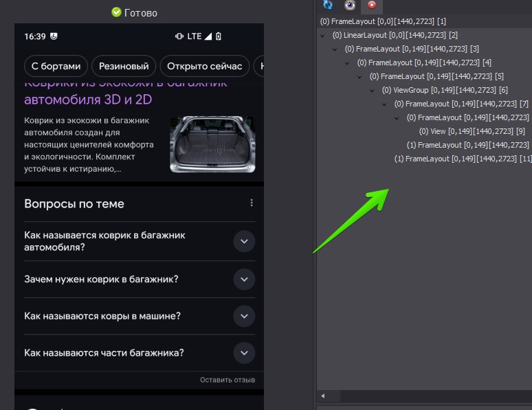Tap the 'С бортами' filter chip
Screen dimensions: 532x410
coord(56,66)
